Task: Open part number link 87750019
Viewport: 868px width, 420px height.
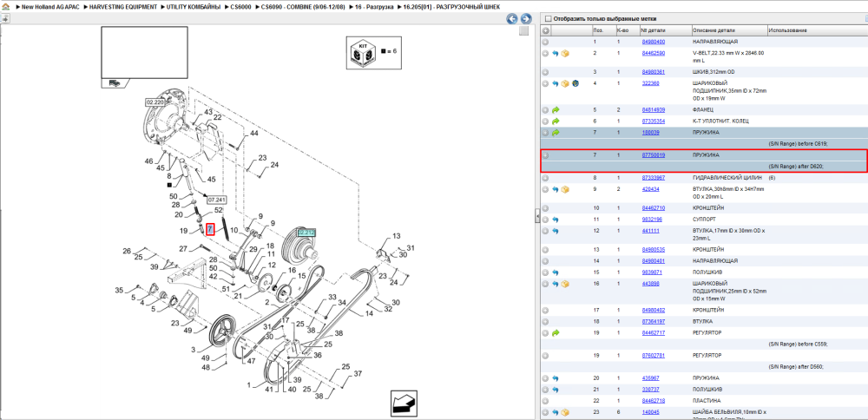Action: [654, 155]
